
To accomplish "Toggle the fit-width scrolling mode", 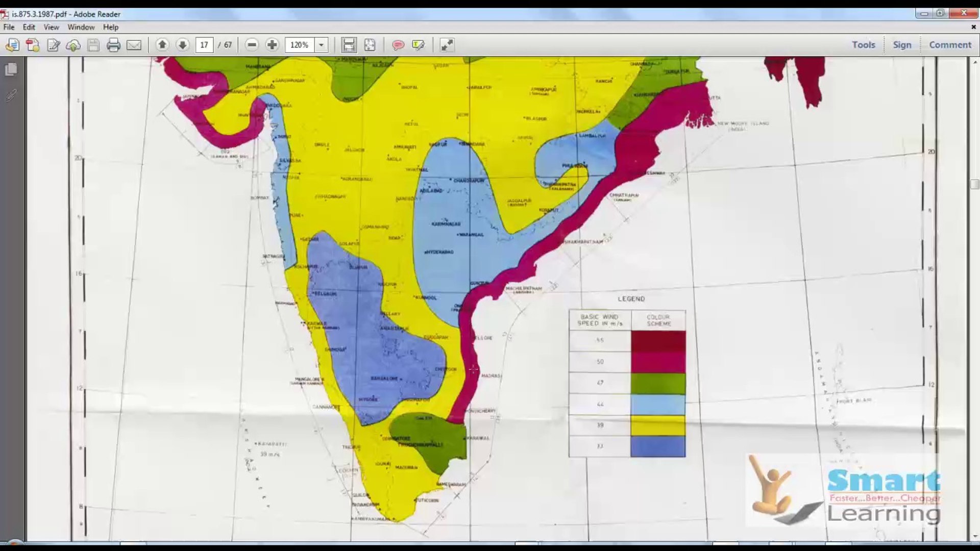I will 349,45.
